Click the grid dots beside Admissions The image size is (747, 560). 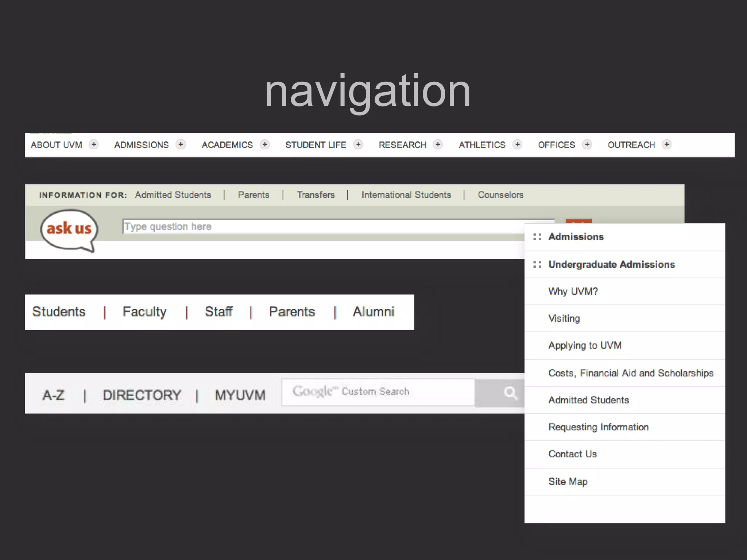[x=537, y=237]
